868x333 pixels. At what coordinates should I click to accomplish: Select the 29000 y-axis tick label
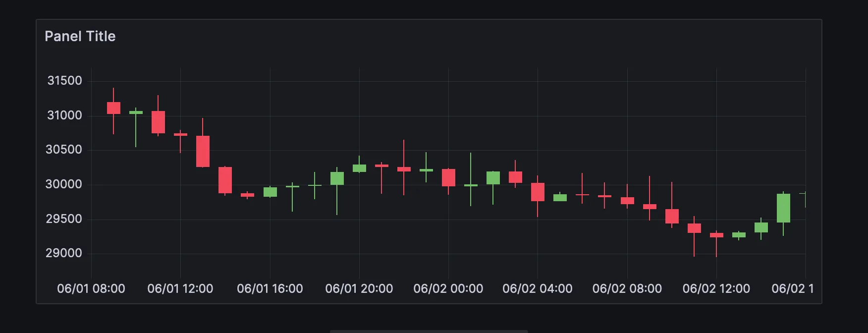(64, 253)
